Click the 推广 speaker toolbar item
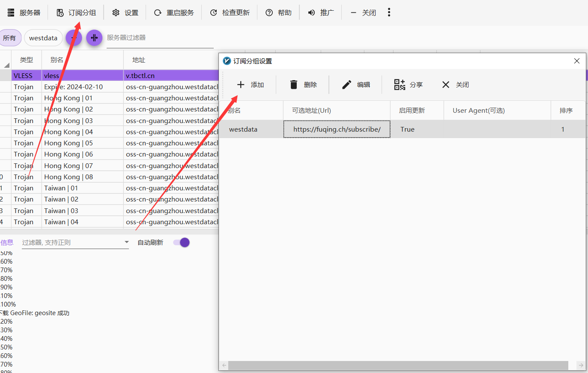This screenshot has height=373, width=588. pos(321,13)
